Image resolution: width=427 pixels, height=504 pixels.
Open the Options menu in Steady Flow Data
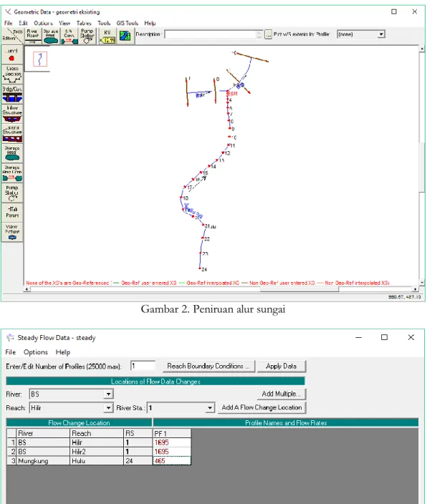pos(35,352)
